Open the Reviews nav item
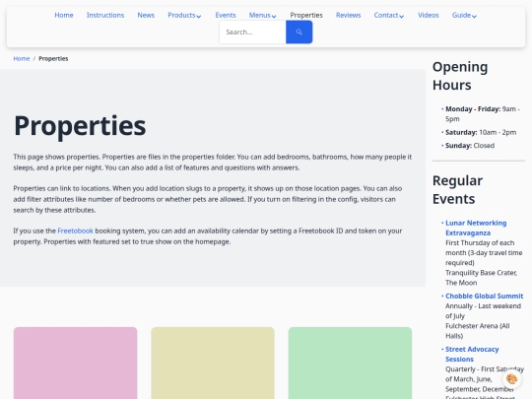This screenshot has width=532, height=399. click(x=348, y=15)
